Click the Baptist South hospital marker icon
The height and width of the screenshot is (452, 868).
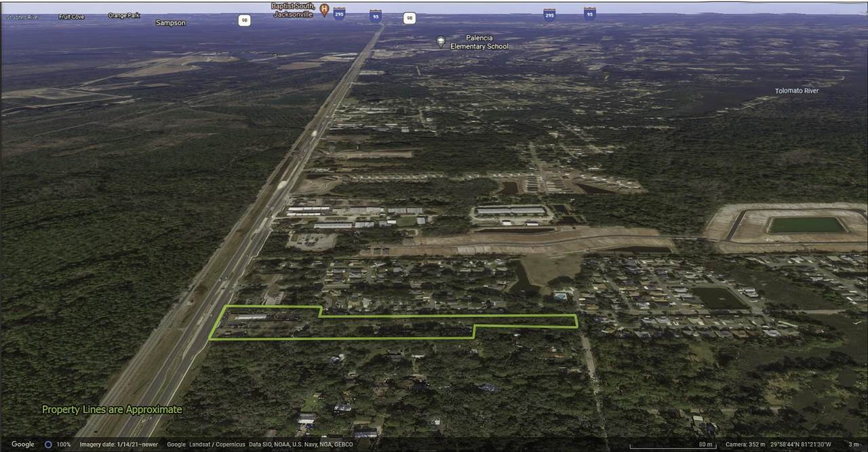(x=324, y=10)
